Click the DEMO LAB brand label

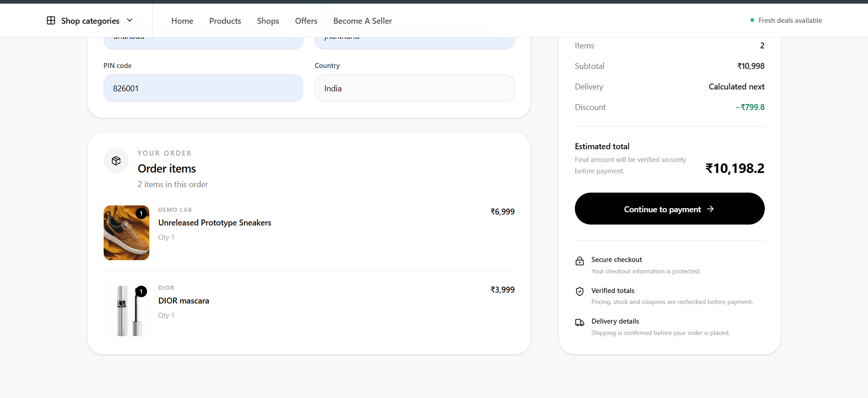coord(175,210)
